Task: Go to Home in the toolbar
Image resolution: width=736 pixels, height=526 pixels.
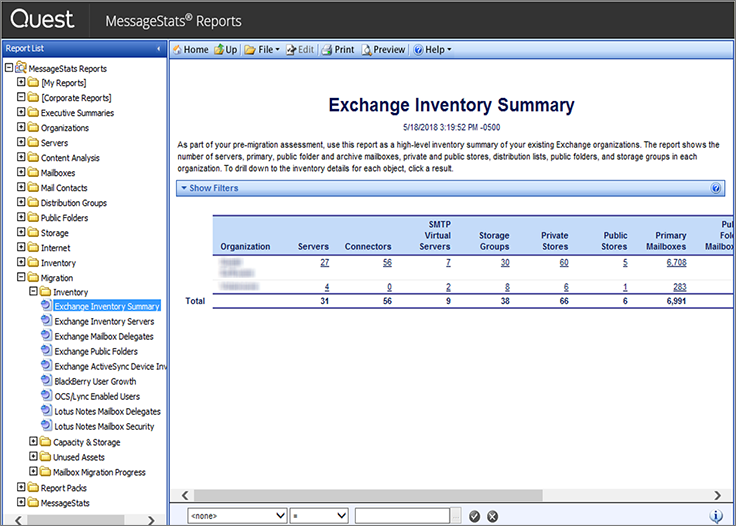Action: point(191,50)
